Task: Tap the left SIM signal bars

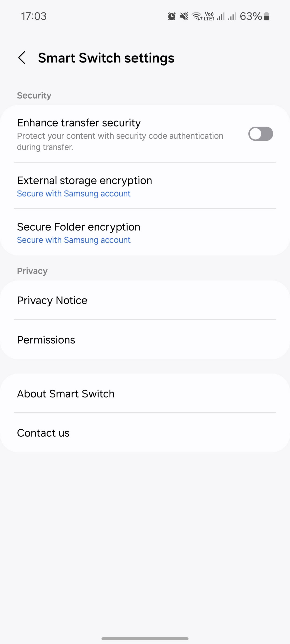Action: click(x=221, y=16)
